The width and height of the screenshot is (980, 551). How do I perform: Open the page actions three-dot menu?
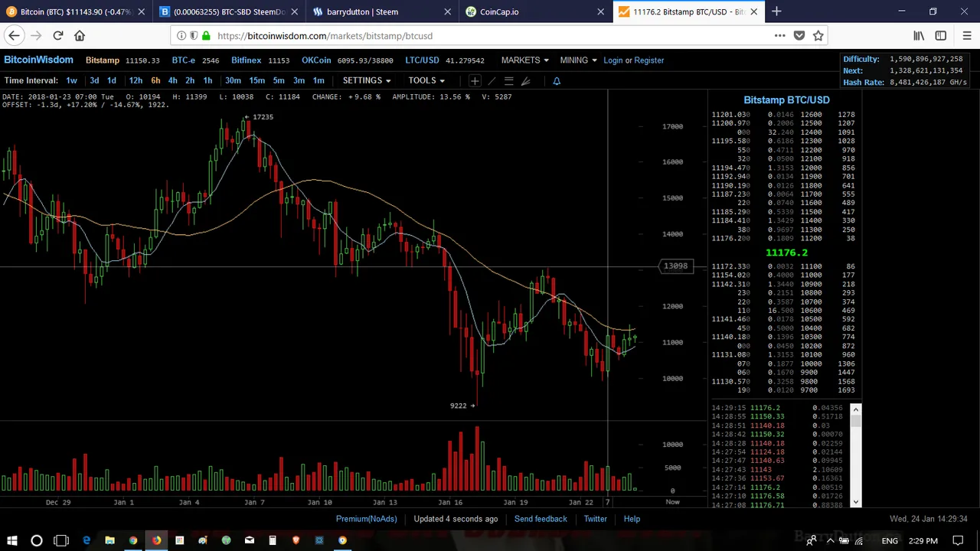[x=779, y=35]
